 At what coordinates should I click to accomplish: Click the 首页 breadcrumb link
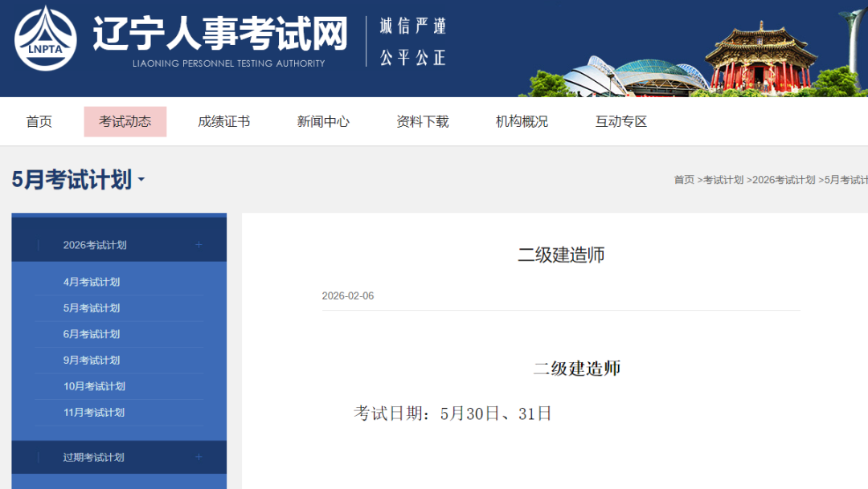[x=684, y=180]
